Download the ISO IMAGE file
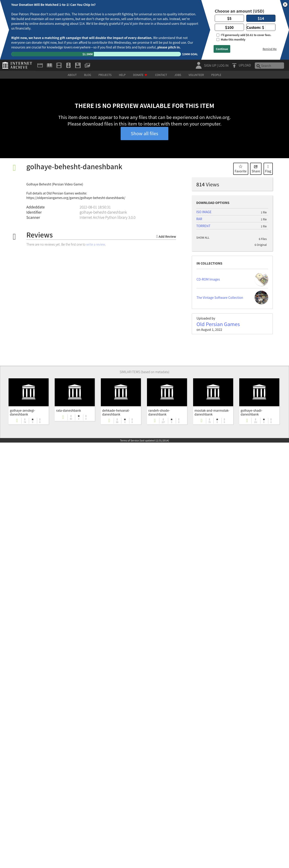Image resolution: width=289 pixels, height=868 pixels. (204, 212)
